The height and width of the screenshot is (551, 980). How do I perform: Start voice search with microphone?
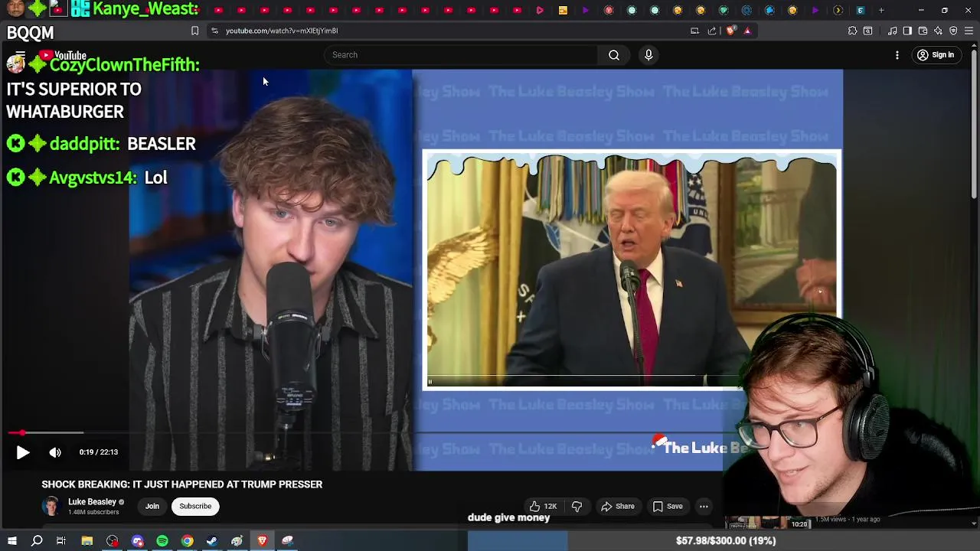tap(648, 54)
